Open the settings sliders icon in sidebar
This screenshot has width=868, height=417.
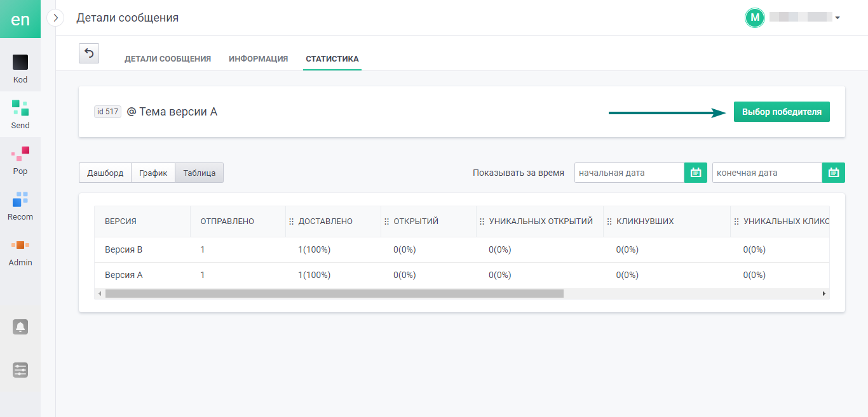pos(20,370)
